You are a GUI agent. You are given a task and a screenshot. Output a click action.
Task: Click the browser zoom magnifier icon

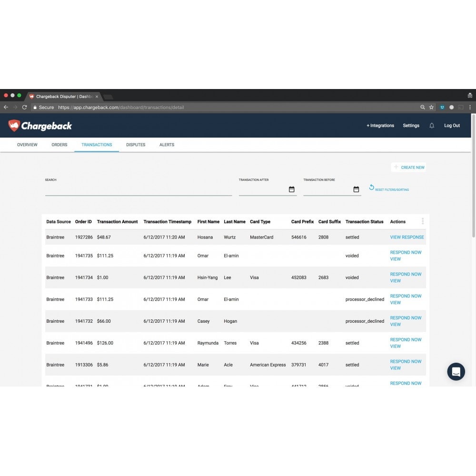tap(422, 107)
